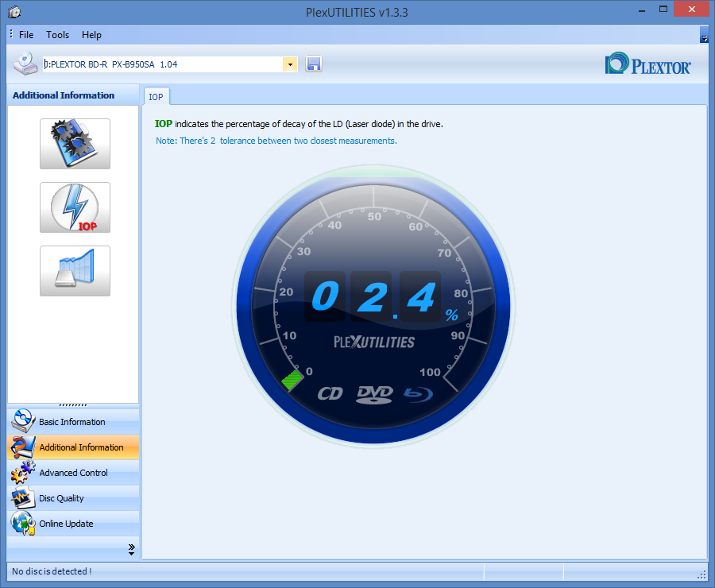The width and height of the screenshot is (715, 588).
Task: Expand the navigation pane overflow chevron
Action: tap(131, 549)
